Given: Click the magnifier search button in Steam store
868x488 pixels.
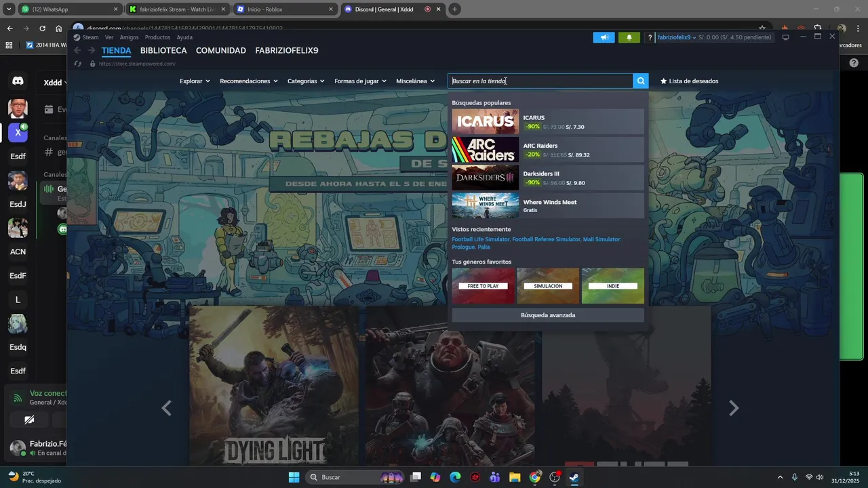Looking at the screenshot, I should click(x=641, y=81).
